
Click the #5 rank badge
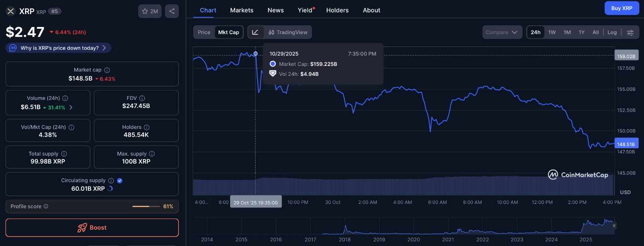point(55,12)
